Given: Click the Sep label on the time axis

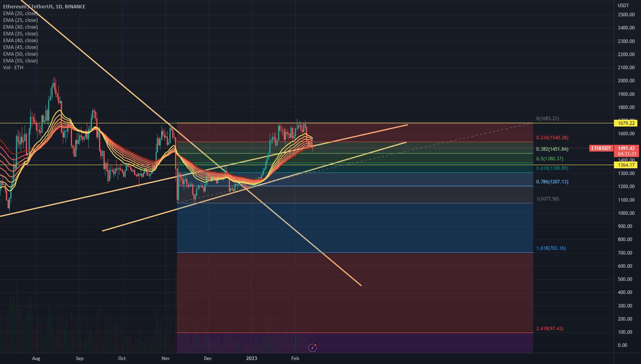Looking at the screenshot, I should click(x=80, y=358).
